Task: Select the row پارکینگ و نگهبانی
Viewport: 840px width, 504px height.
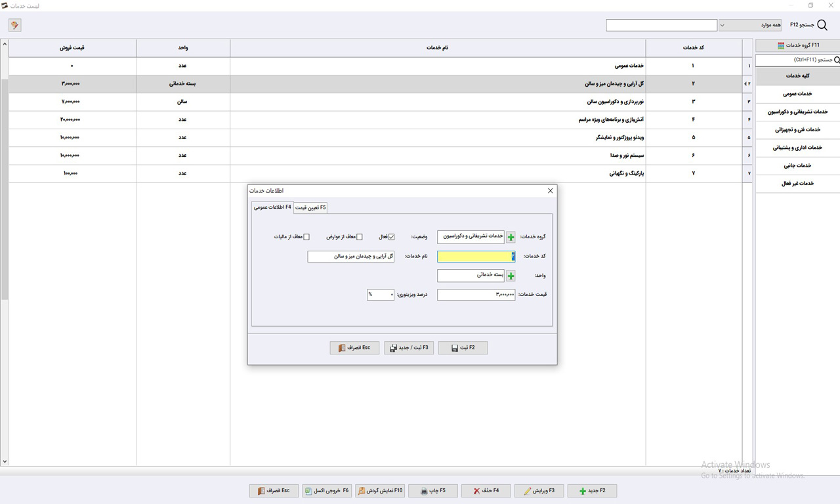Action: click(x=381, y=173)
